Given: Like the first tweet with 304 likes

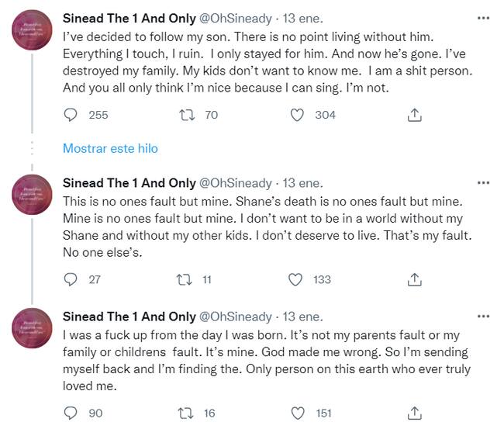Looking at the screenshot, I should tap(297, 115).
